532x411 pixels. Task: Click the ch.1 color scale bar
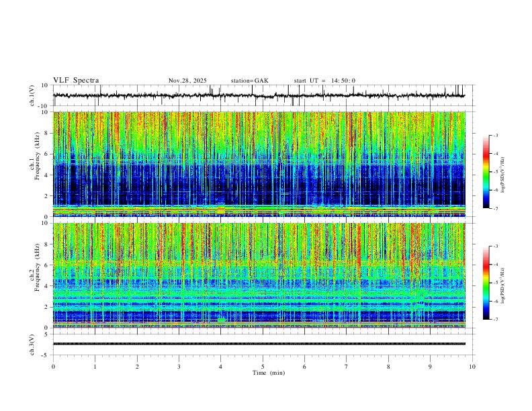(486, 172)
